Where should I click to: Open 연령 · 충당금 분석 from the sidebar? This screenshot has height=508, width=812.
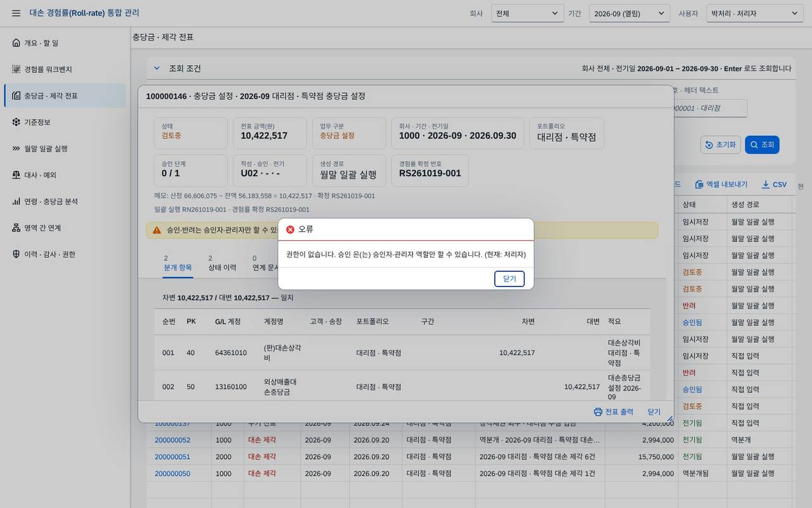coord(65,201)
